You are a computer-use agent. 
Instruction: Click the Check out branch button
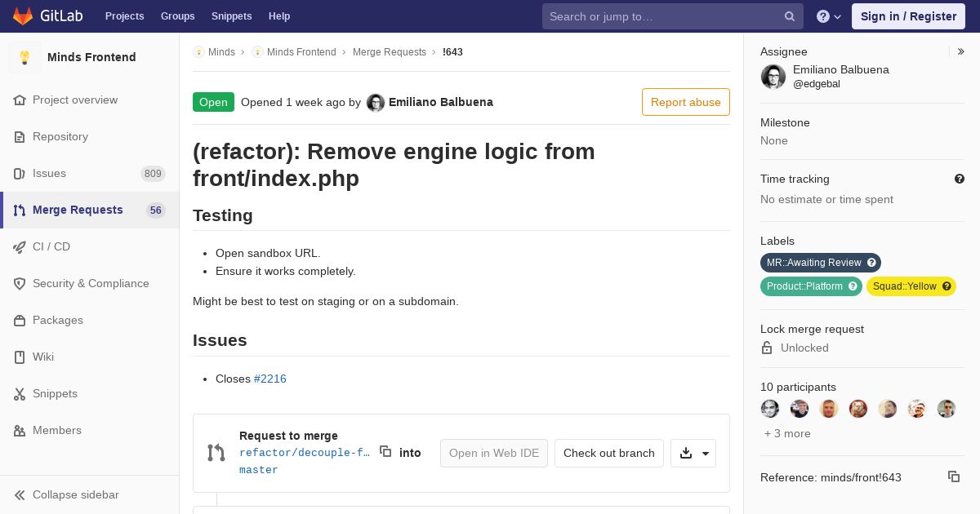(x=608, y=454)
